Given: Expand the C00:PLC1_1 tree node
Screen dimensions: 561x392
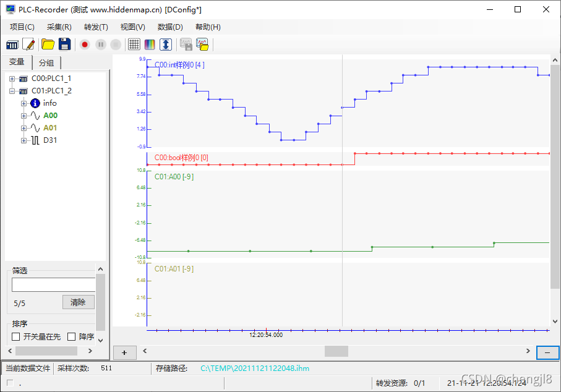Looking at the screenshot, I should tap(12, 79).
